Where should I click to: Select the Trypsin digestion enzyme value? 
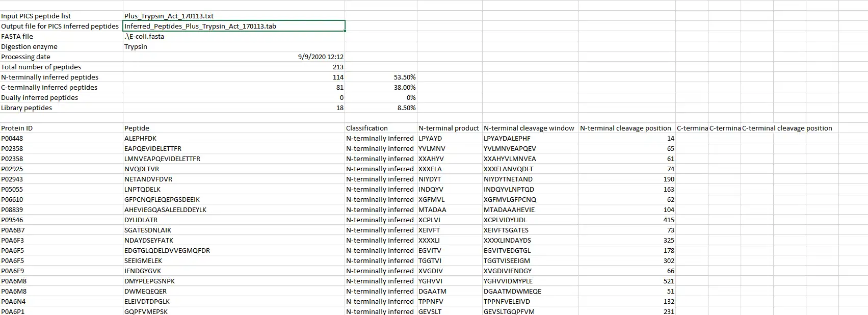tap(234, 46)
